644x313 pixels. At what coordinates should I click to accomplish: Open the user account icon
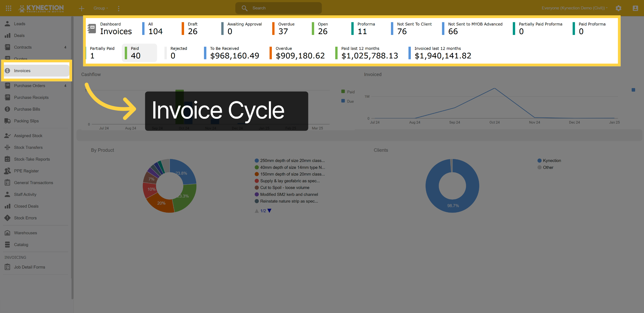(635, 8)
